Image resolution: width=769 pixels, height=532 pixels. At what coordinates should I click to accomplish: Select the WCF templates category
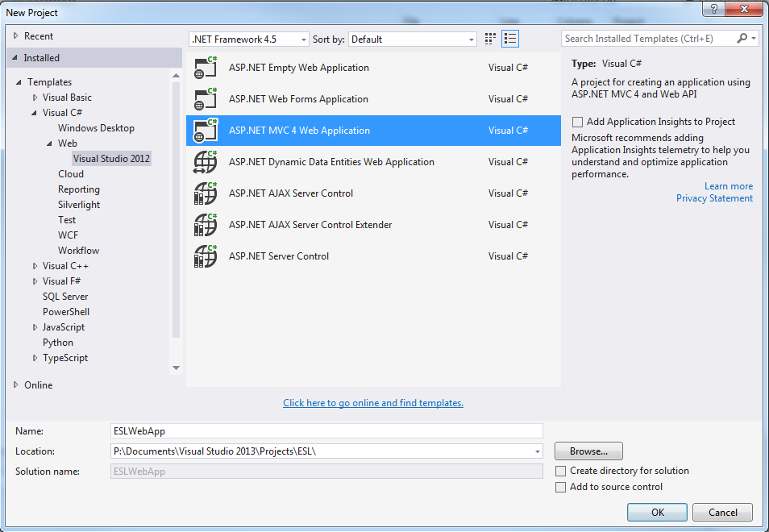[x=68, y=235]
